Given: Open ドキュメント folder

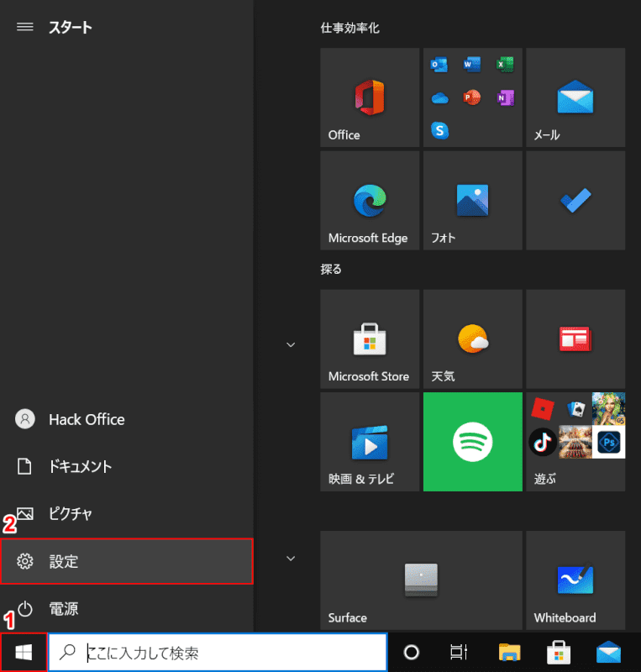Looking at the screenshot, I should pyautogui.click(x=127, y=466).
